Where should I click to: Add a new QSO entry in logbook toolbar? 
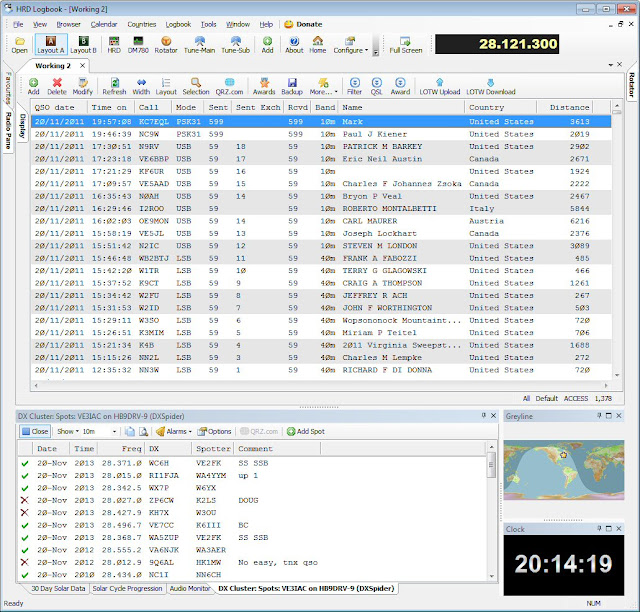click(33, 86)
